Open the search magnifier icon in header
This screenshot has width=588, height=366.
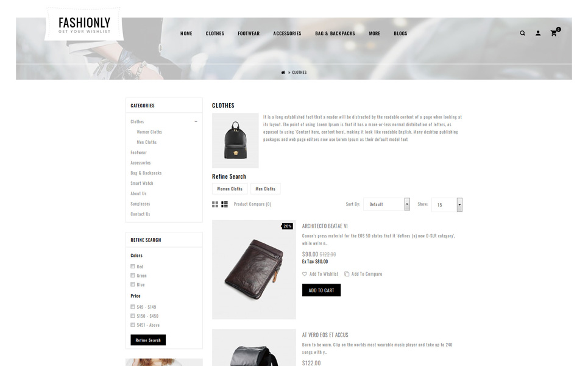point(522,33)
